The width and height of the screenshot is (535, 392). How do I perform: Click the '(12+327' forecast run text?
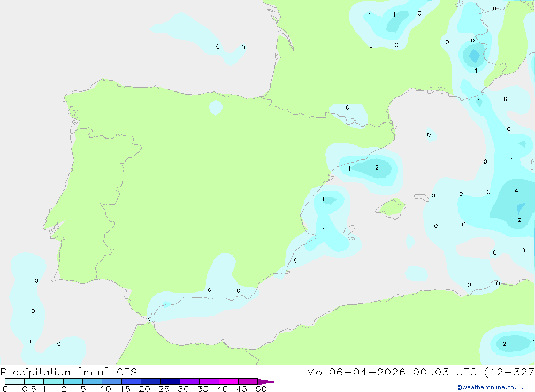pyautogui.click(x=509, y=372)
